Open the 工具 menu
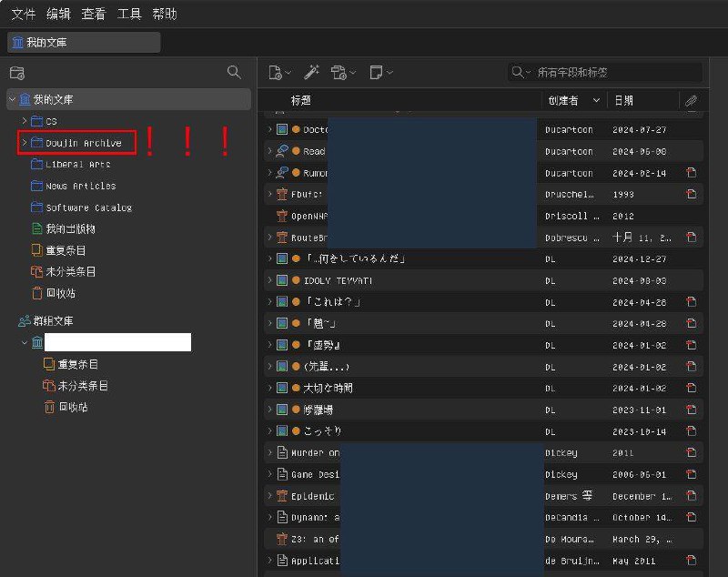 (129, 14)
